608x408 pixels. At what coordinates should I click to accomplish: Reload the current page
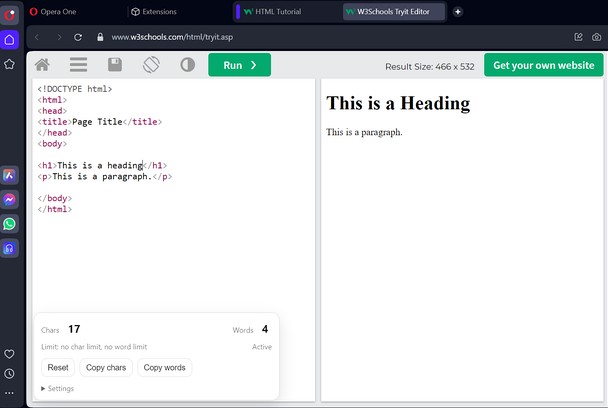78,37
